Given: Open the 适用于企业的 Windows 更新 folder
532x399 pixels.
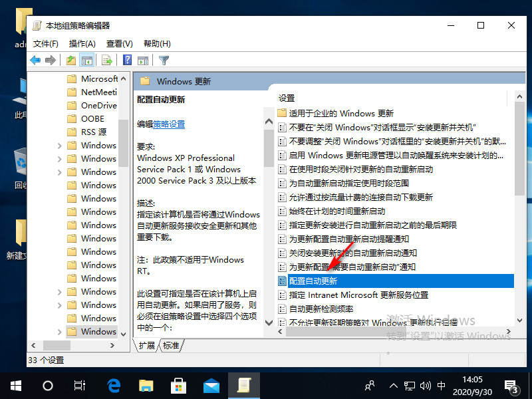Looking at the screenshot, I should tap(340, 113).
